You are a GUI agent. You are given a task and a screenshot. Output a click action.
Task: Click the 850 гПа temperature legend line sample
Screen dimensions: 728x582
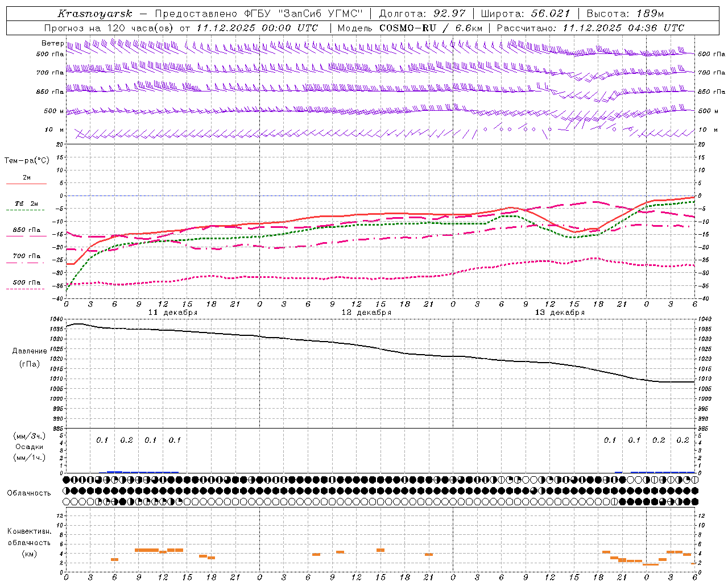click(26, 236)
